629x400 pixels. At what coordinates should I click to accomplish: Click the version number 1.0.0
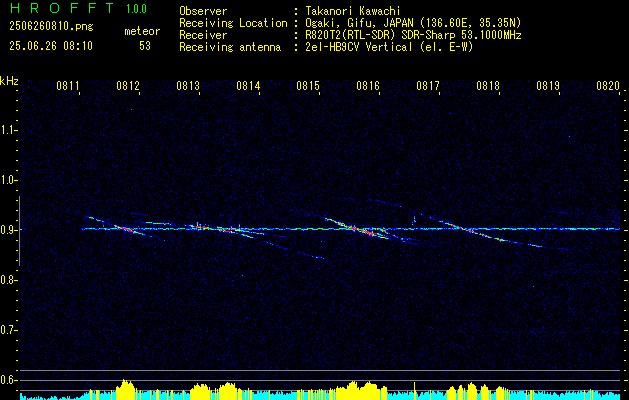click(136, 9)
